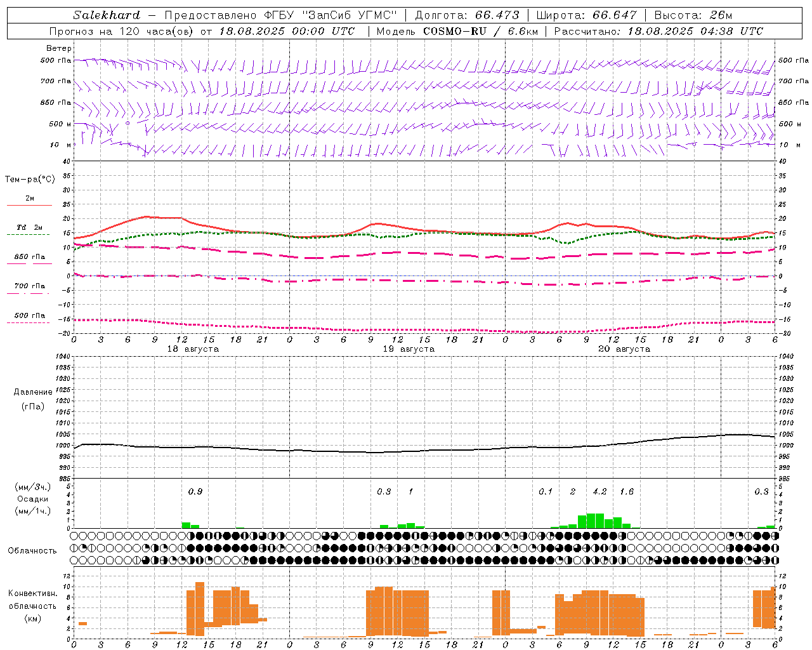Image resolution: width=812 pixels, height=650 pixels.
Task: Click the '500 гПа' temperature legend entry
Action: [30, 315]
